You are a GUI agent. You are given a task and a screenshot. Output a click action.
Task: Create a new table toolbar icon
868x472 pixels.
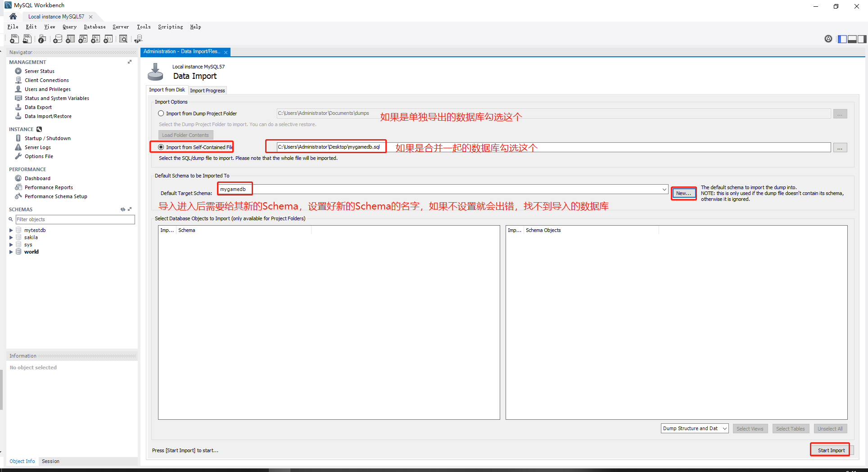coord(70,39)
